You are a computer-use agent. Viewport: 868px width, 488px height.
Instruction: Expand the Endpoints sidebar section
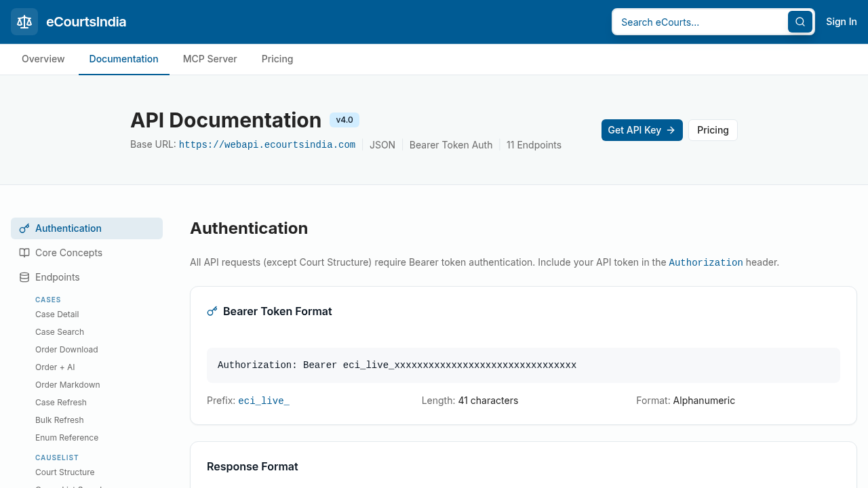click(x=87, y=277)
